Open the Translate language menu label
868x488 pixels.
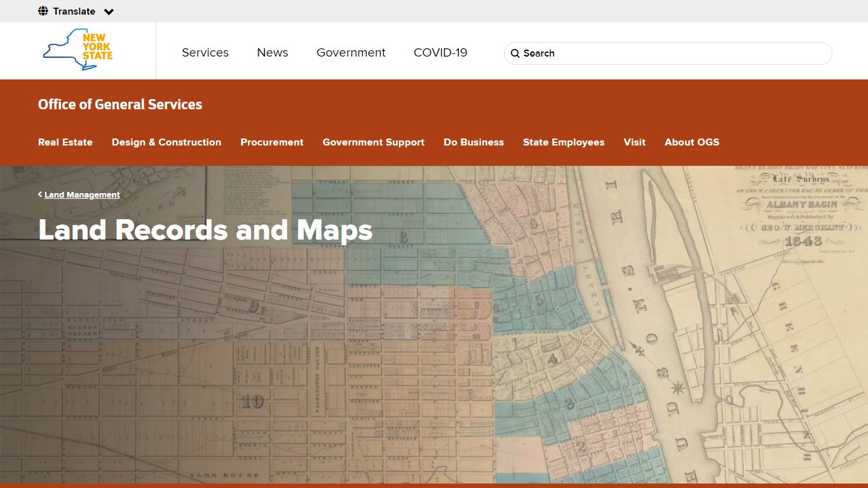(74, 11)
